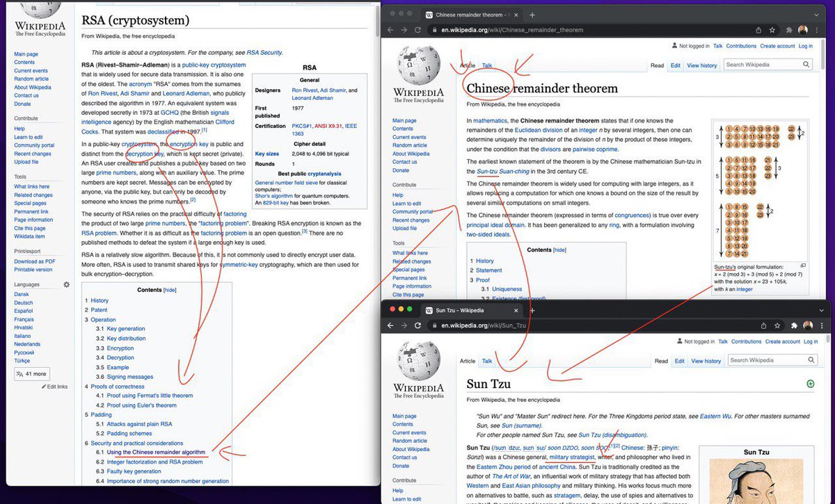This screenshot has width=835, height=504.
Task: Follow the RSA Security hatnote link
Action: (264, 53)
